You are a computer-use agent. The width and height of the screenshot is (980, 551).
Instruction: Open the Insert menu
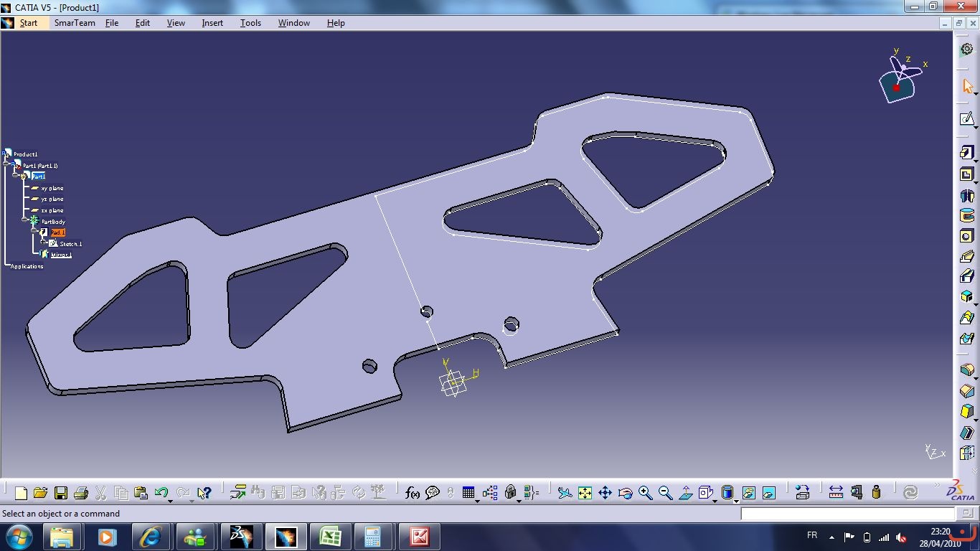212,23
